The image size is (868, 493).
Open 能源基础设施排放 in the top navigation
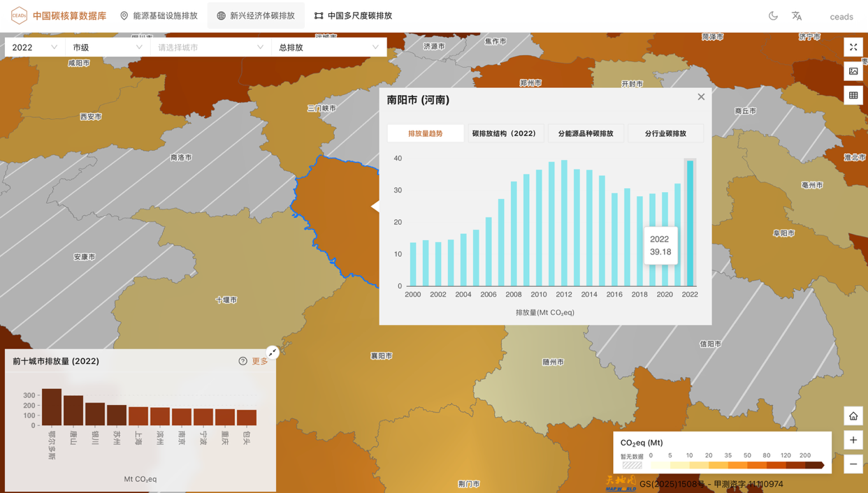159,15
